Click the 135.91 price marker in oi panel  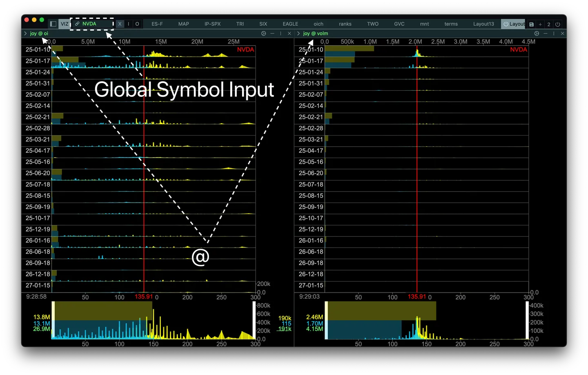(x=144, y=297)
